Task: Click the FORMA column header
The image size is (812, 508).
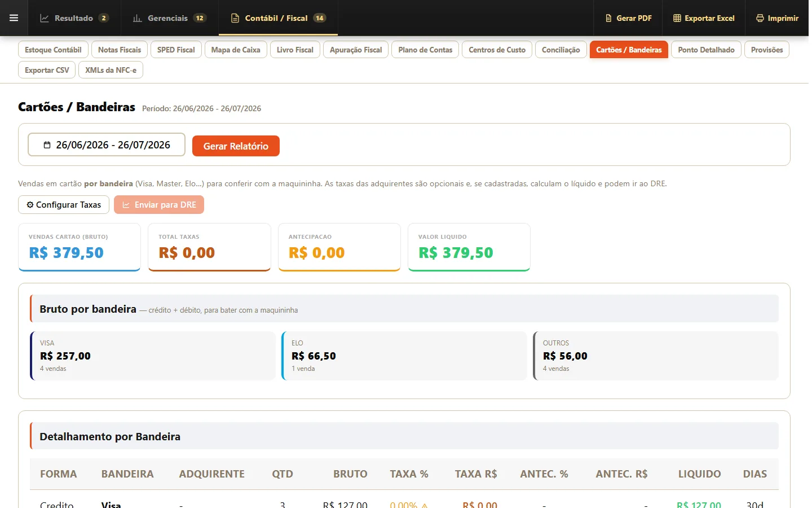Action: tap(59, 474)
